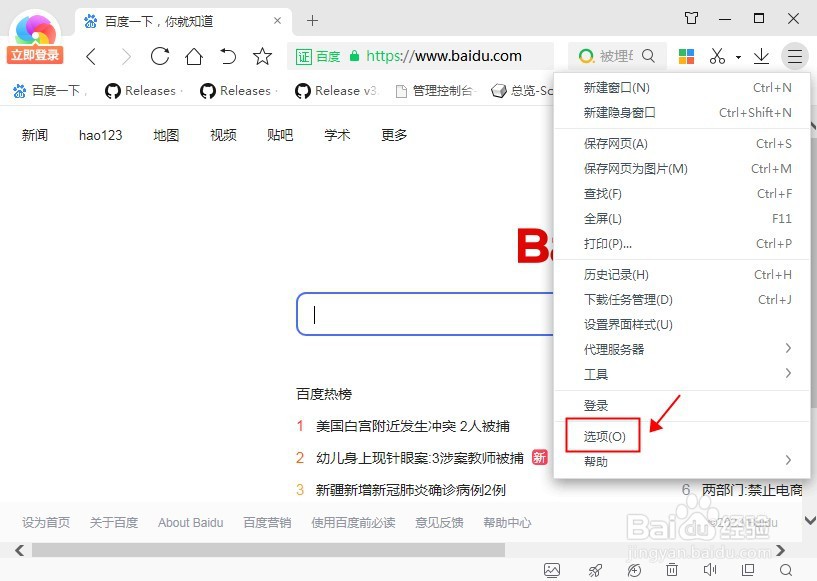
Task: Open the 管理控制台 bookmark
Action: click(437, 91)
